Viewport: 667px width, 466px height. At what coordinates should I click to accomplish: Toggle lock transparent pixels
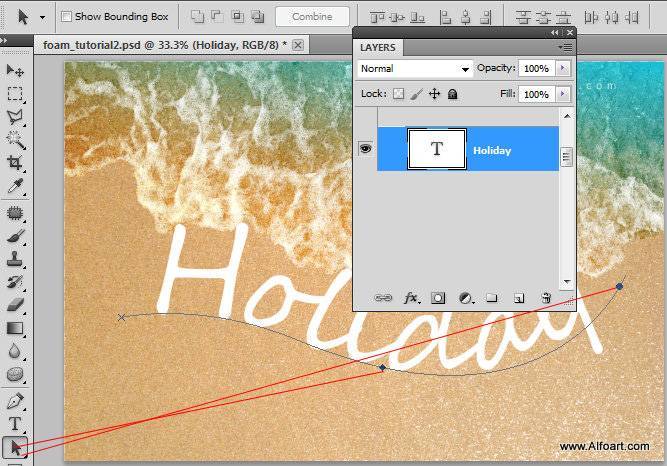[398, 94]
